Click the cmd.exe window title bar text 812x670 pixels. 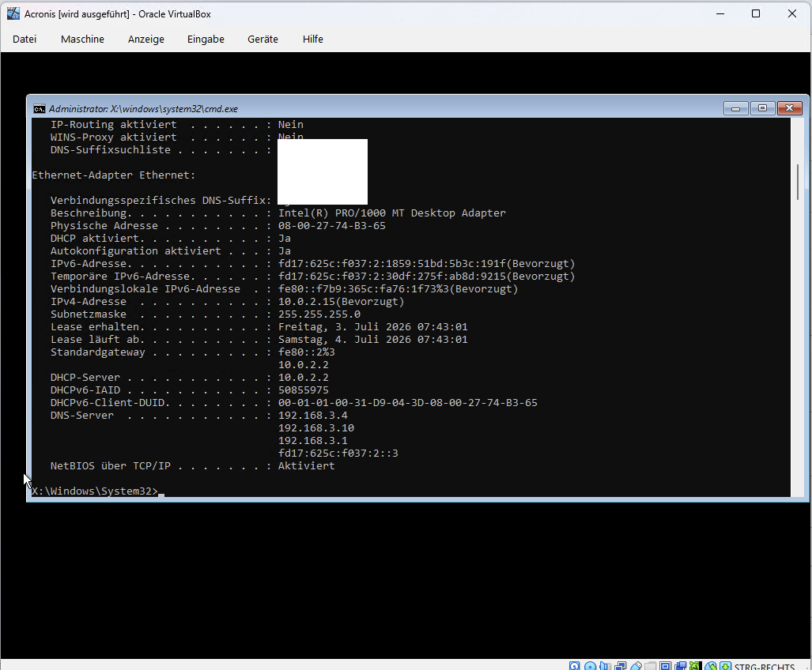[x=143, y=109]
